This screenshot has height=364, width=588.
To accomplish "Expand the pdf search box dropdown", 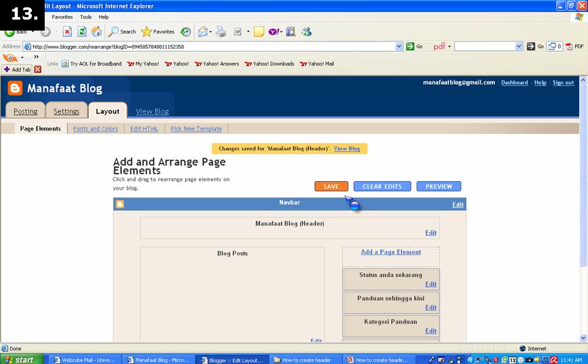I will tap(519, 46).
